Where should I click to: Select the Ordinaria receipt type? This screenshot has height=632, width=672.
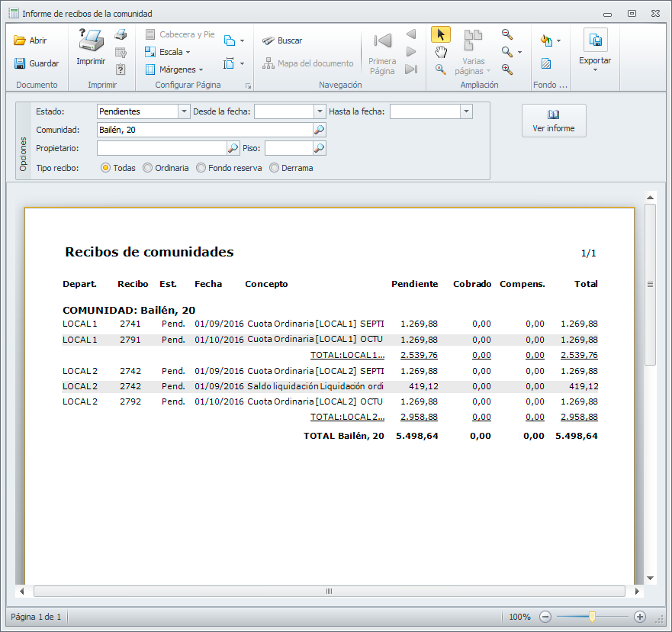click(x=148, y=168)
